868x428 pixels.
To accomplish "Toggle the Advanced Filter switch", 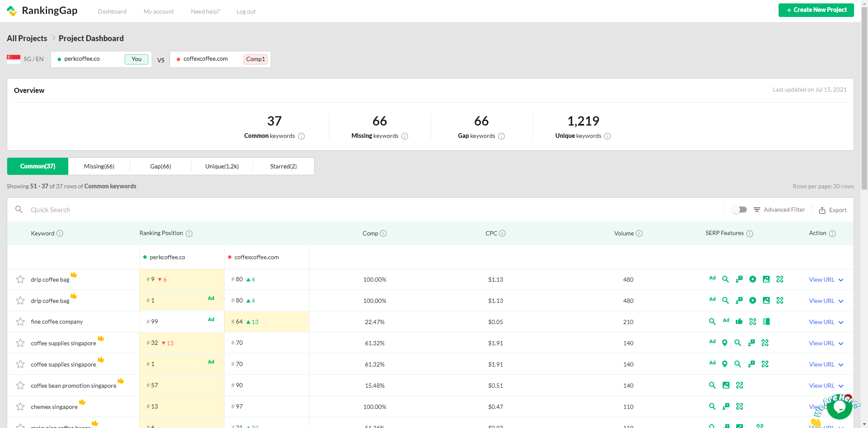I will (x=739, y=210).
